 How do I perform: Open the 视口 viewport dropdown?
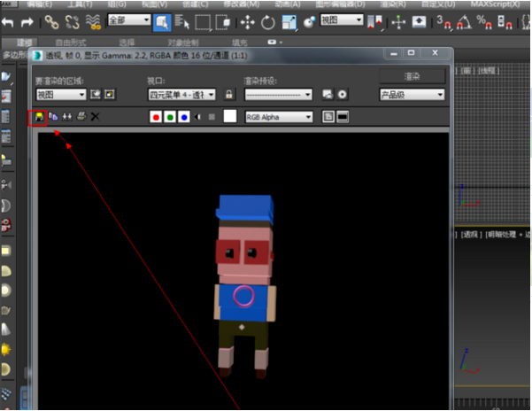click(x=181, y=95)
